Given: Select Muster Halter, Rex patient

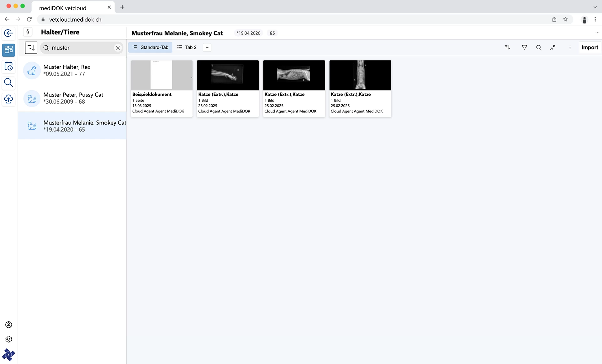Looking at the screenshot, I should (72, 70).
